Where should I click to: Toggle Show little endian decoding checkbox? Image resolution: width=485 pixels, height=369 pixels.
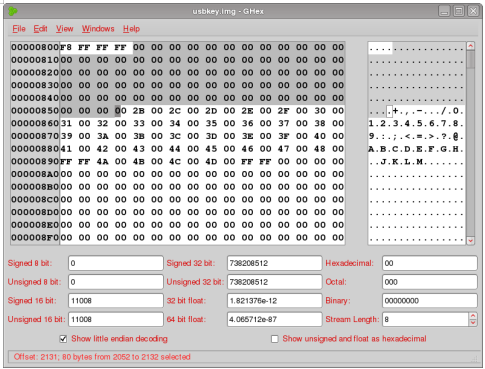pos(63,339)
